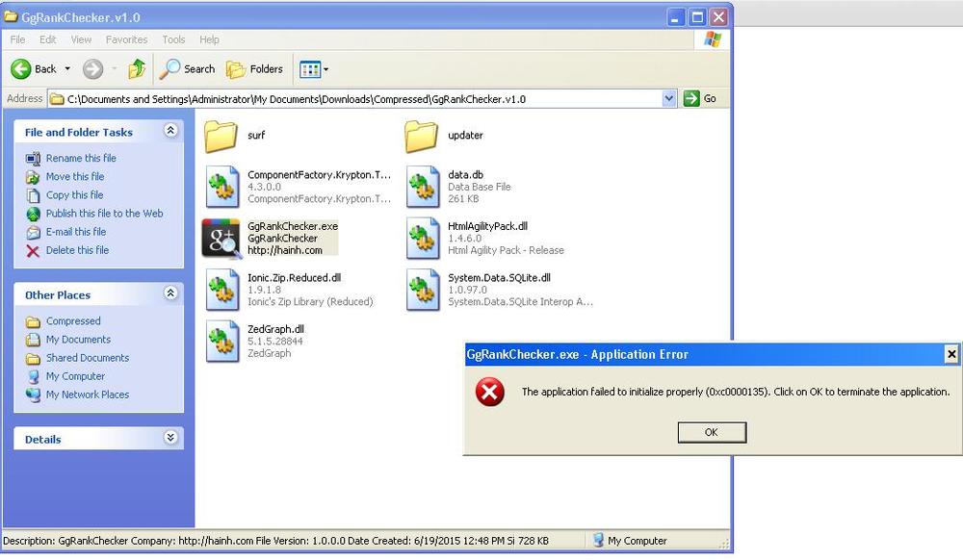Image resolution: width=963 pixels, height=560 pixels.
Task: Select the ZedGraph.dll file icon
Action: coord(221,341)
